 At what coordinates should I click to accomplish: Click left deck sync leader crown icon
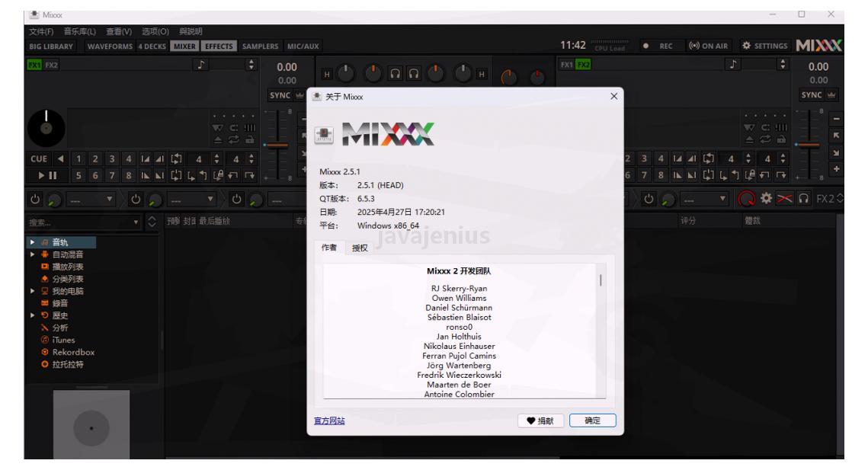tap(299, 95)
